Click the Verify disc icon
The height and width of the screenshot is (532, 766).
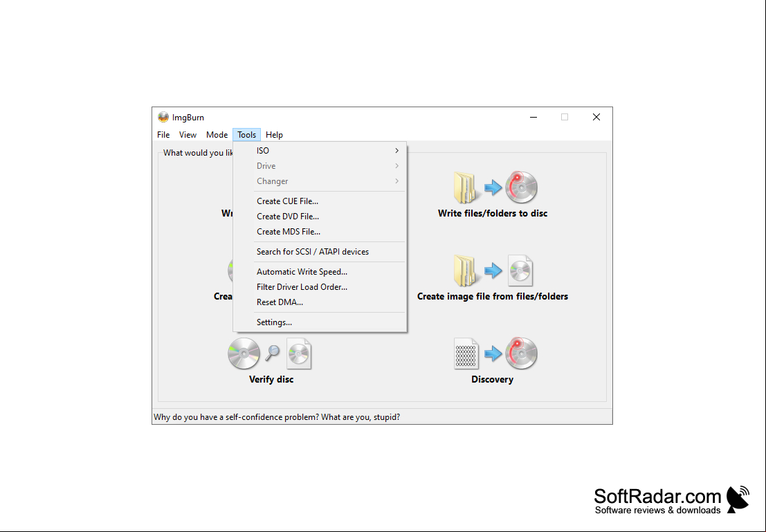[270, 354]
